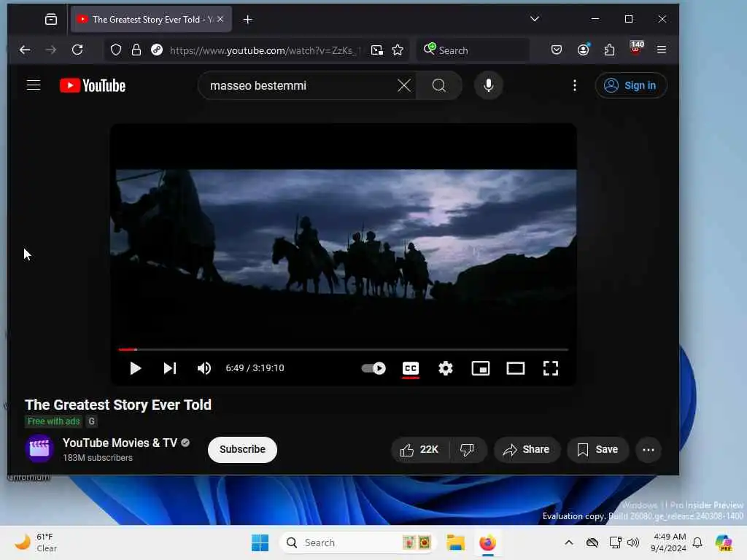Click the taskbar Search box

(x=357, y=542)
